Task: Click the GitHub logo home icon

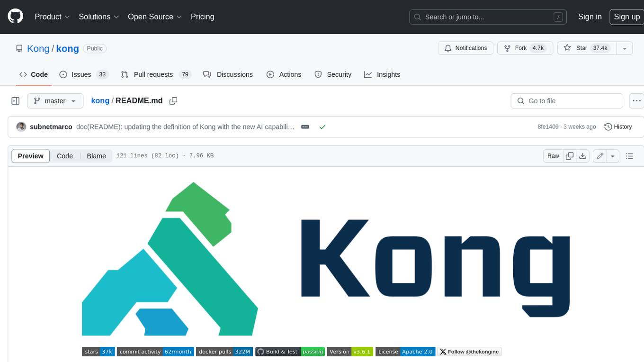Action: pos(15,17)
